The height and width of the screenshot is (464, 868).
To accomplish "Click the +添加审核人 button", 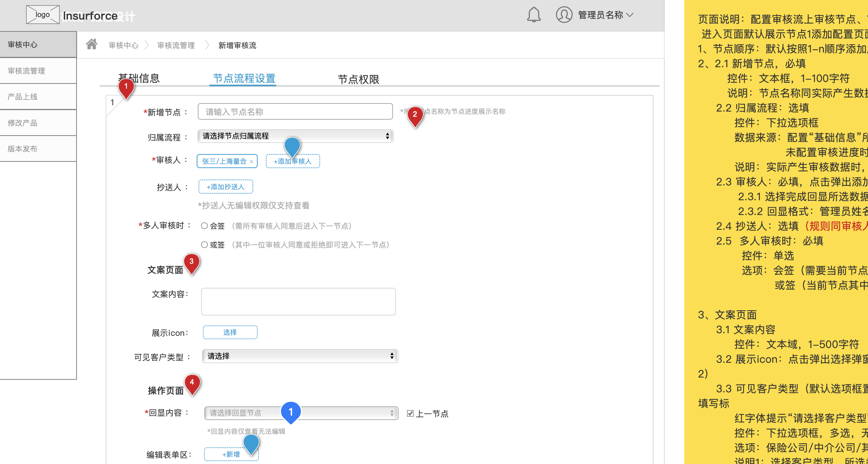I will (293, 161).
